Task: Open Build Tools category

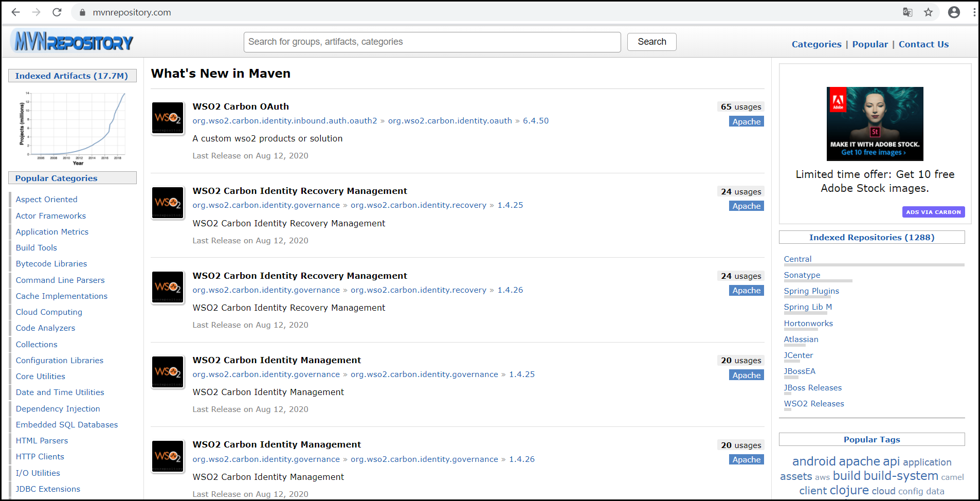Action: 37,248
